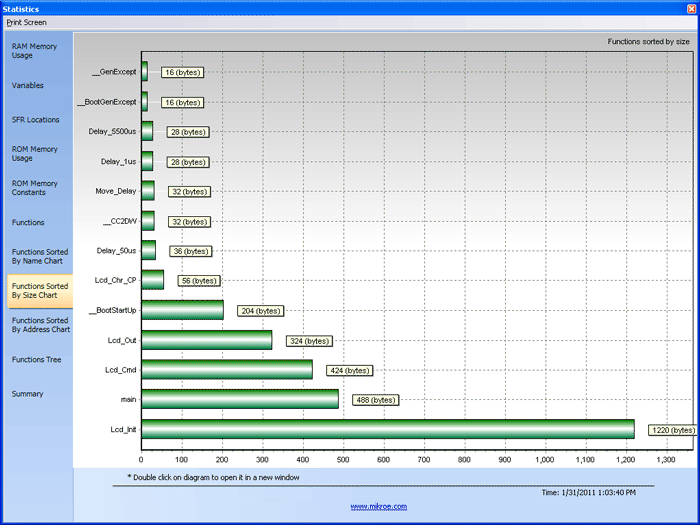Click the Delay_1us axis label
This screenshot has width=700, height=525.
pyautogui.click(x=118, y=161)
